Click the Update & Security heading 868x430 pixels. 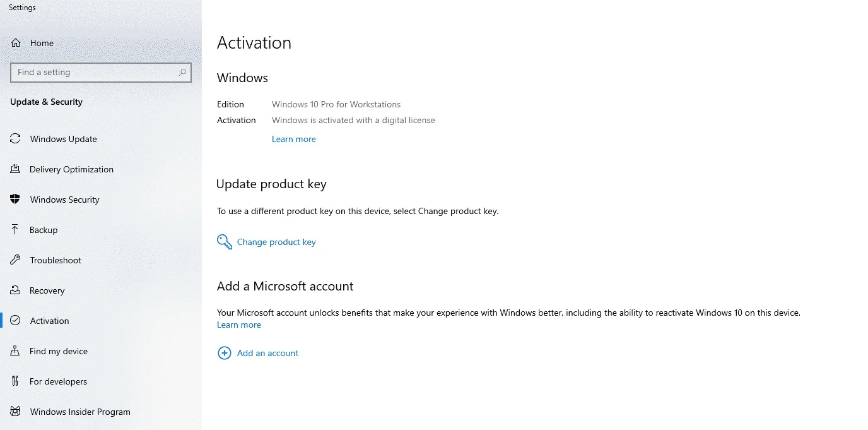(47, 102)
